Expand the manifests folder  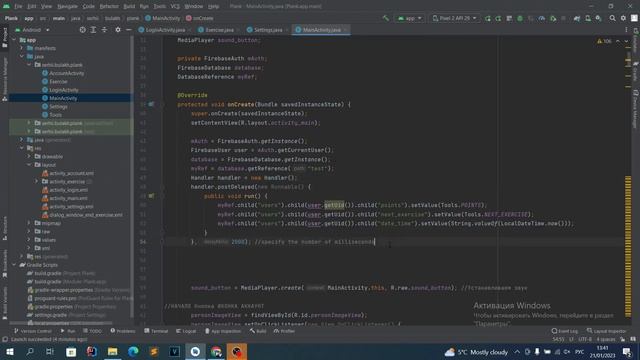point(22,48)
